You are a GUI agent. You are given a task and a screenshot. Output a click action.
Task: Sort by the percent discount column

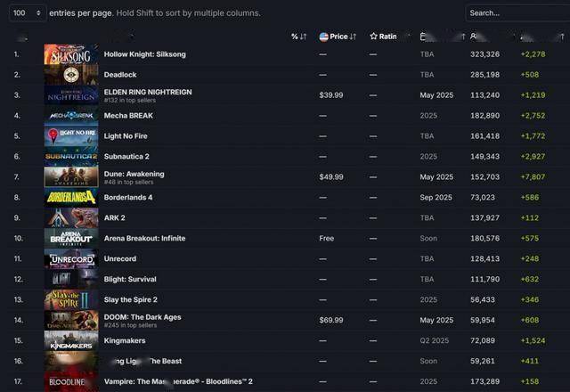click(299, 37)
